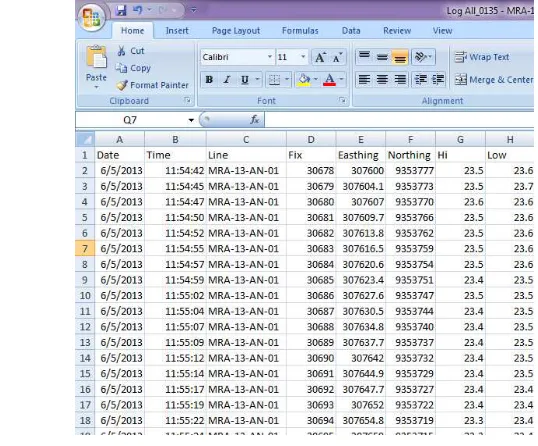Click the Northing header cell
The image size is (538, 446).
pos(410,155)
